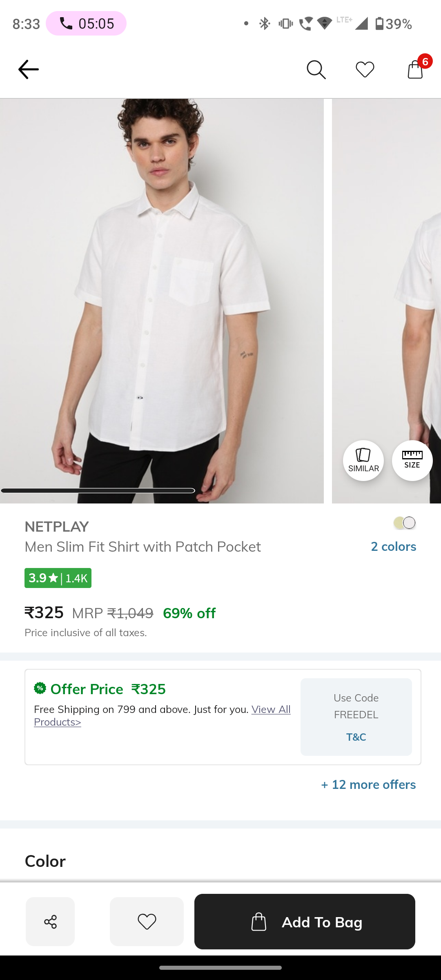This screenshot has width=441, height=980.
Task: Expand the 2 colors option
Action: (x=393, y=546)
